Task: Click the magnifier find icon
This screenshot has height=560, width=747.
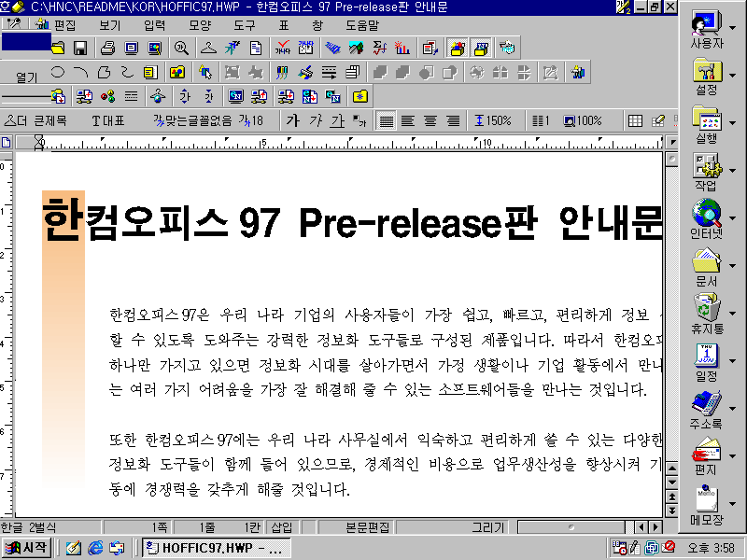Action: [x=181, y=49]
